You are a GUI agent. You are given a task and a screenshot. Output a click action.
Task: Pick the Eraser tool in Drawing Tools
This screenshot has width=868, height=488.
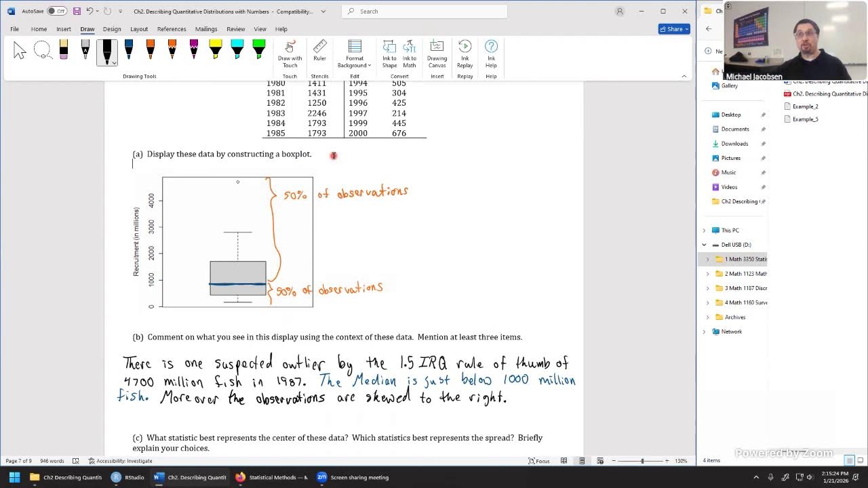tap(64, 51)
